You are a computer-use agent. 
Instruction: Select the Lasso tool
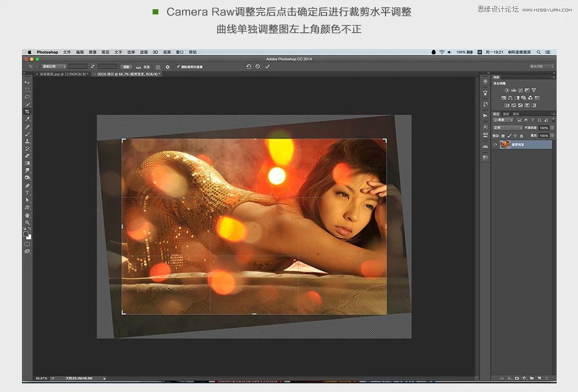pyautogui.click(x=27, y=97)
